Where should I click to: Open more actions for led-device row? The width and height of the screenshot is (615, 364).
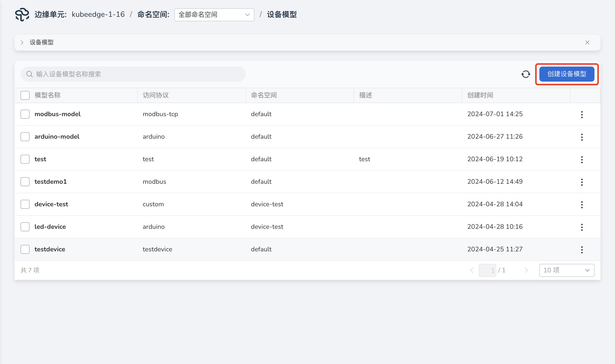[x=582, y=227]
